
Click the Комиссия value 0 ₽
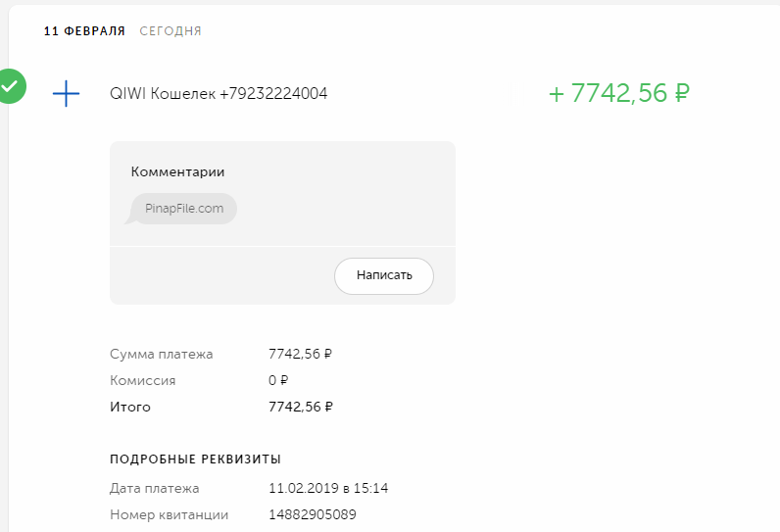[x=278, y=380]
